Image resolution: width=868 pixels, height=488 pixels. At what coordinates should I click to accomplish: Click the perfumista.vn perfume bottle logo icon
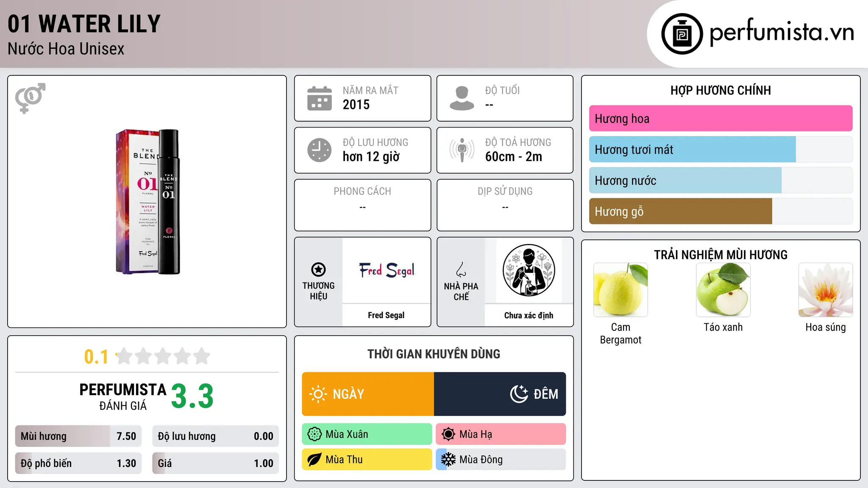682,34
